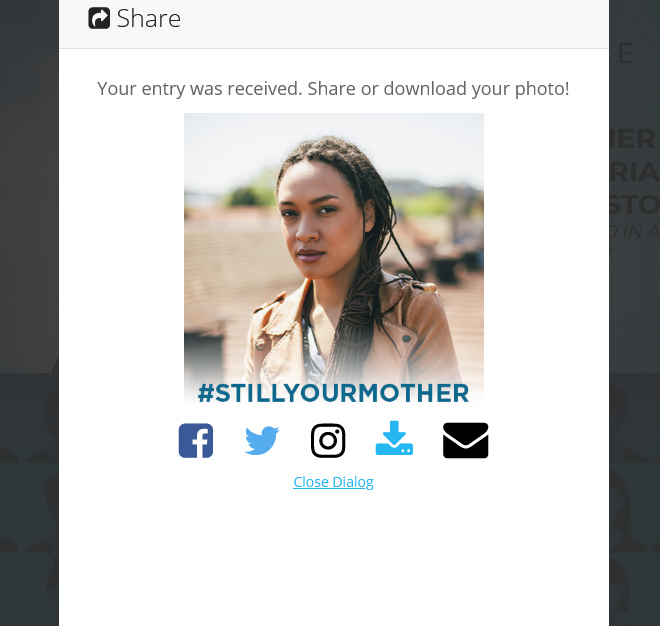Close the dialog via Close Dialog link
The image size is (660, 626).
pos(333,482)
